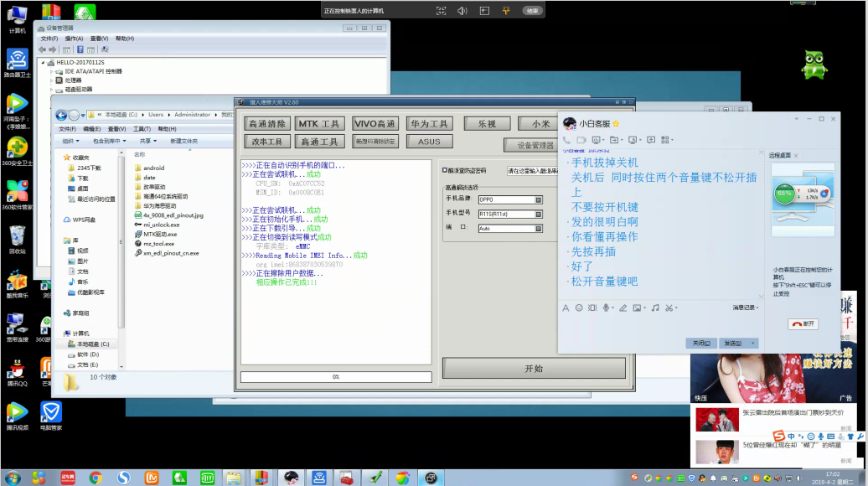Click the 0% progress bar in repair tool

(336, 377)
